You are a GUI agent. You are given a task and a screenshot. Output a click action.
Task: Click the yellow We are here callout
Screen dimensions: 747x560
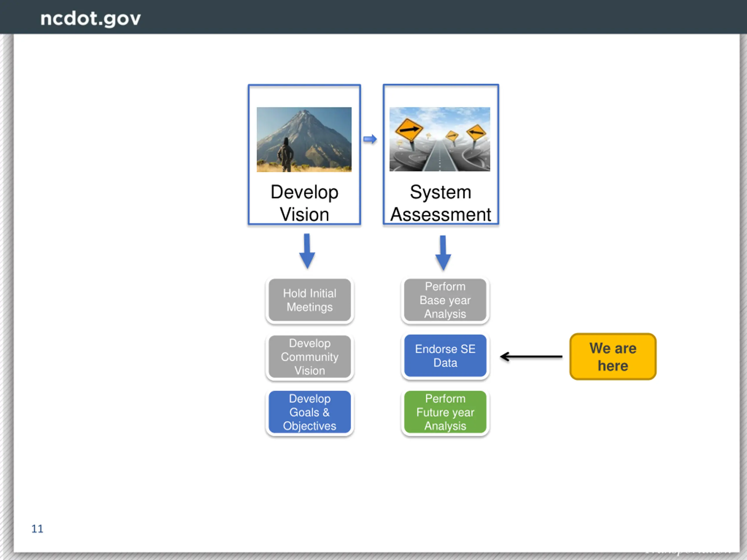[x=613, y=357]
